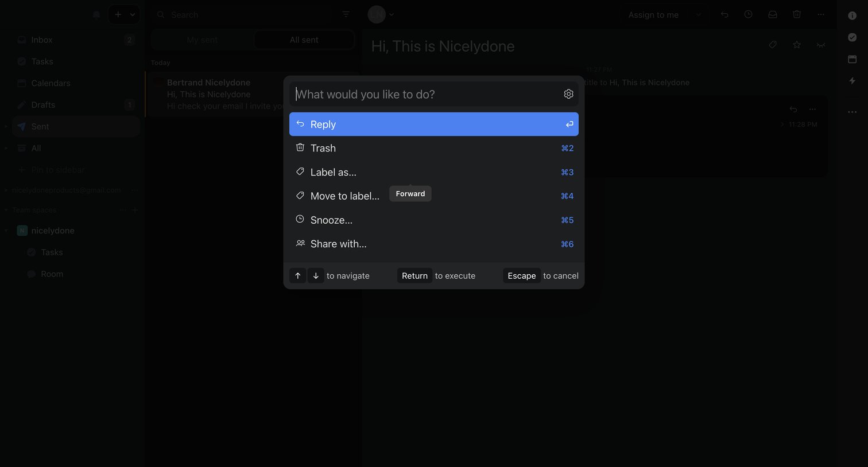Expand the All folder arrow
Viewport: 868px width, 467px height.
pos(6,148)
